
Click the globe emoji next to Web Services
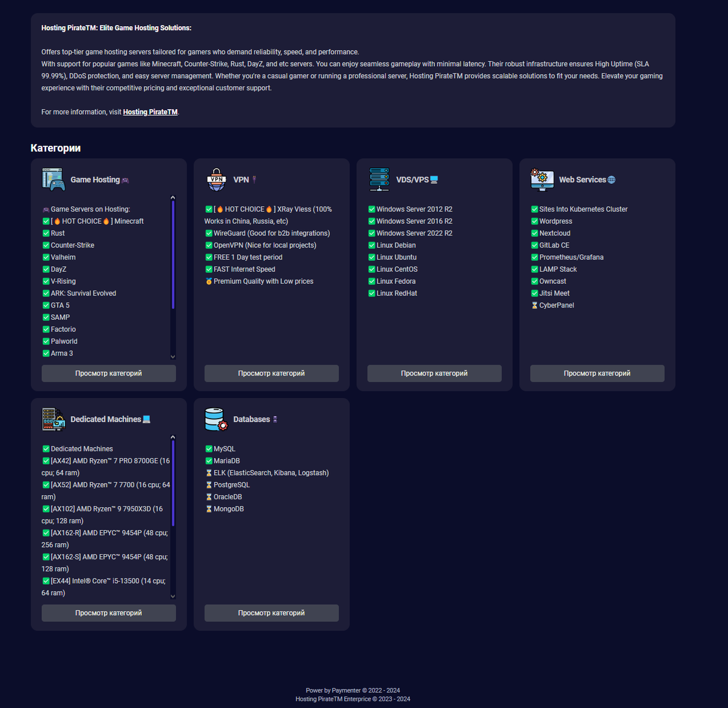coord(612,180)
